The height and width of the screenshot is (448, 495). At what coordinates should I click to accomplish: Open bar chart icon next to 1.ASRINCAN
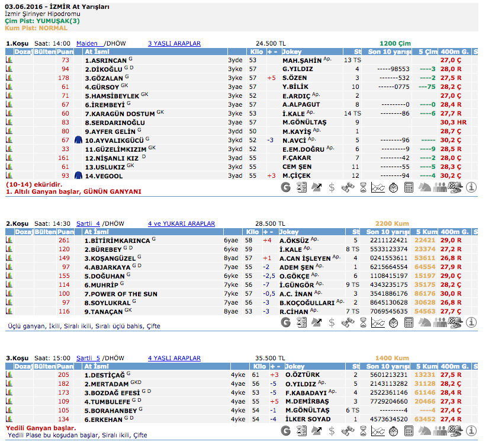tap(9, 60)
